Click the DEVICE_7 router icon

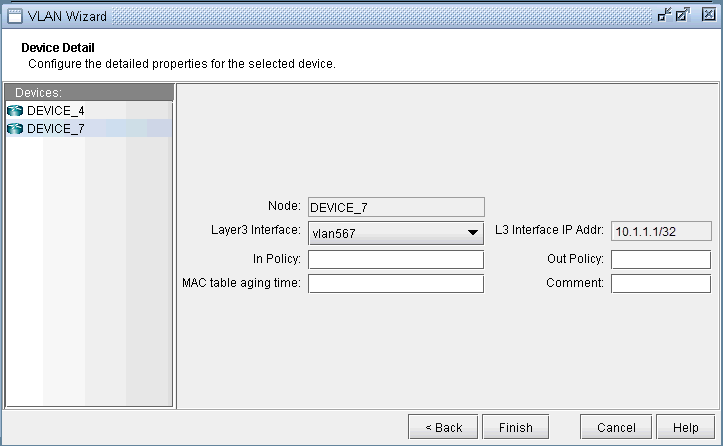15,129
